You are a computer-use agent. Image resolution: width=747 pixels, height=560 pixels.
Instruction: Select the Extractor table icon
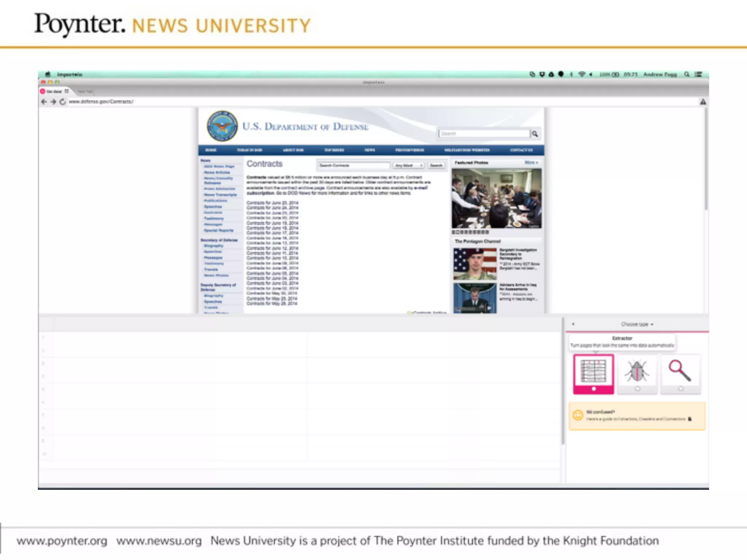pyautogui.click(x=593, y=370)
